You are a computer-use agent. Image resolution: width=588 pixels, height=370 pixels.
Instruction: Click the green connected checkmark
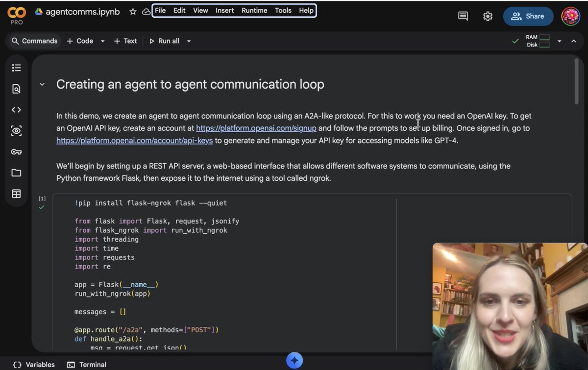515,41
